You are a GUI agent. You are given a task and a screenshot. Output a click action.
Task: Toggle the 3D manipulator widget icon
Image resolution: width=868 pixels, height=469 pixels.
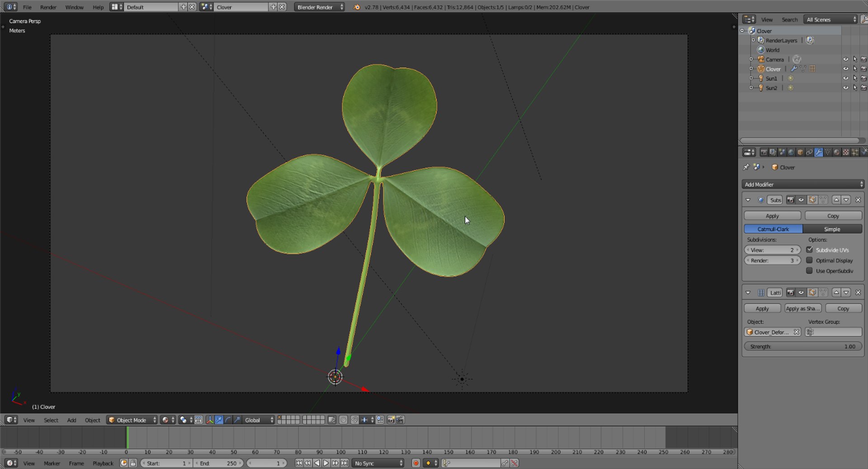point(210,420)
